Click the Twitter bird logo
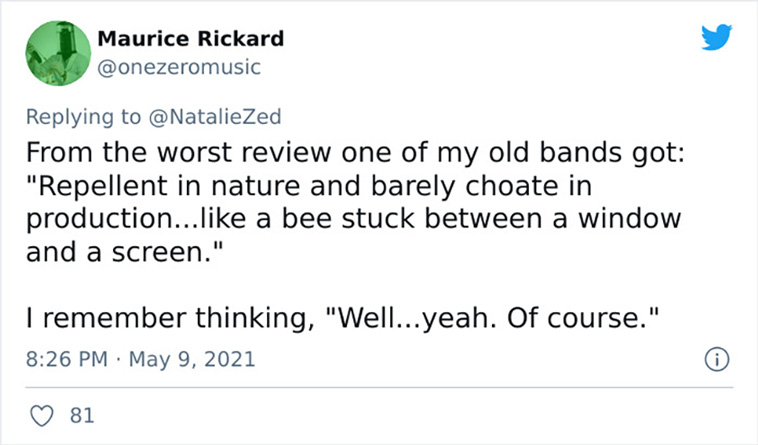The image size is (758, 445). pyautogui.click(x=716, y=37)
